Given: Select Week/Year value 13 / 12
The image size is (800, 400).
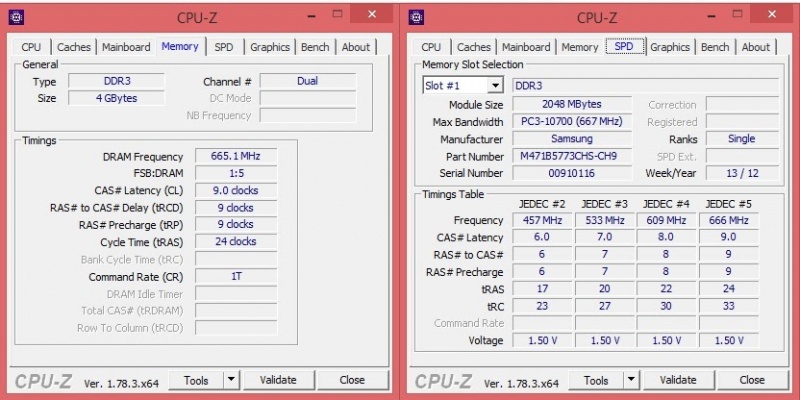Looking at the screenshot, I should [742, 173].
